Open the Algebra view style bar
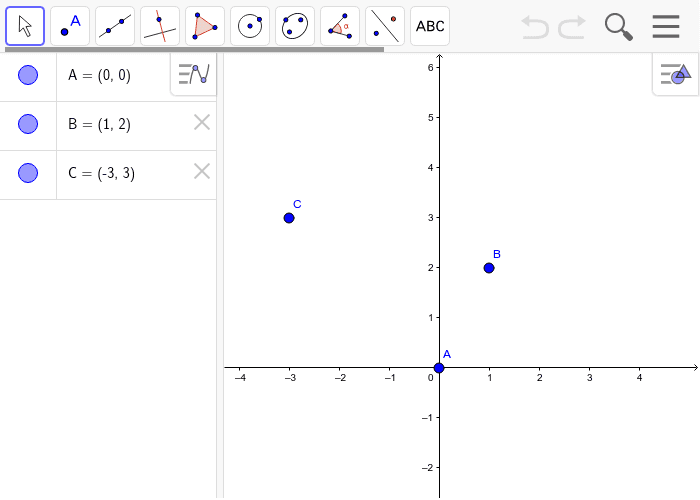 [194, 74]
